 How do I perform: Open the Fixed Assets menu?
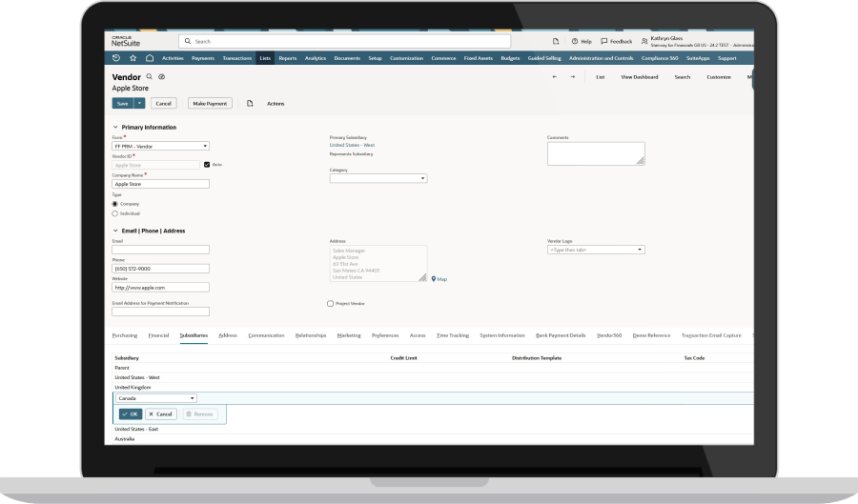479,58
